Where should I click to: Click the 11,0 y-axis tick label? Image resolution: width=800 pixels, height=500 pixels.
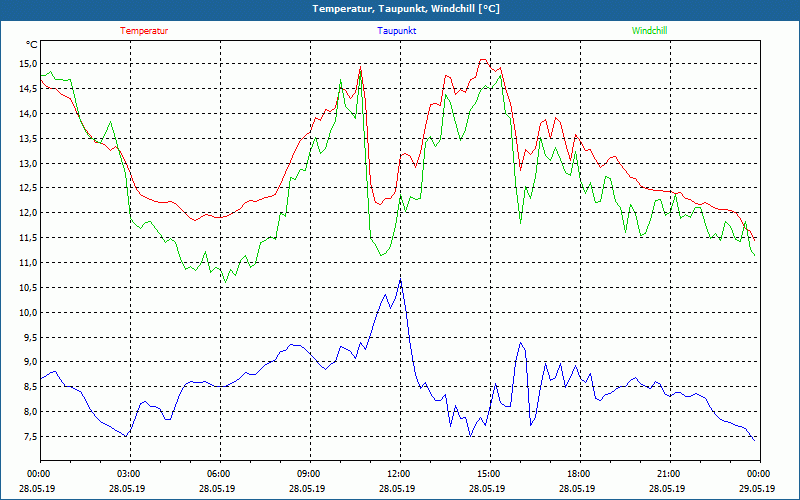tap(25, 263)
